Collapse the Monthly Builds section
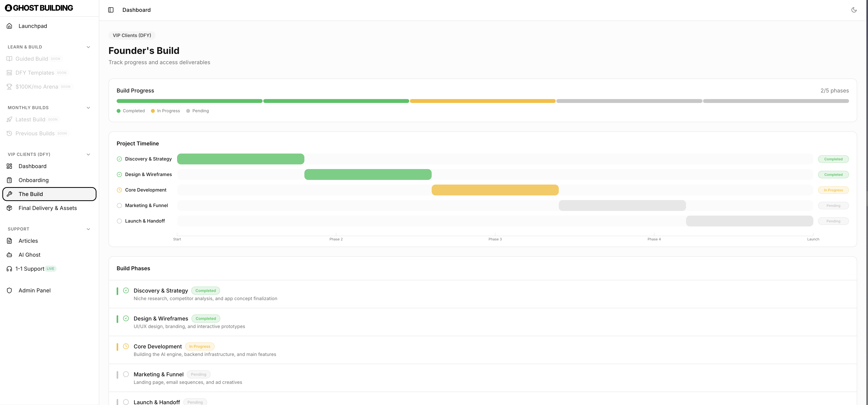This screenshot has height=405, width=868. tap(88, 108)
